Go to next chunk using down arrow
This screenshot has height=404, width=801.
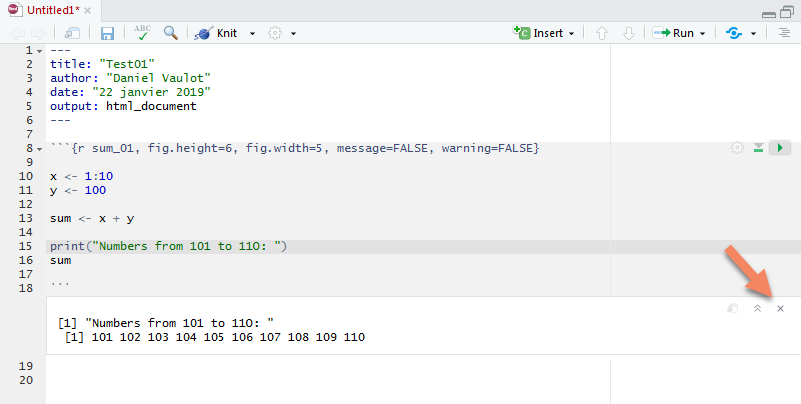coord(628,33)
